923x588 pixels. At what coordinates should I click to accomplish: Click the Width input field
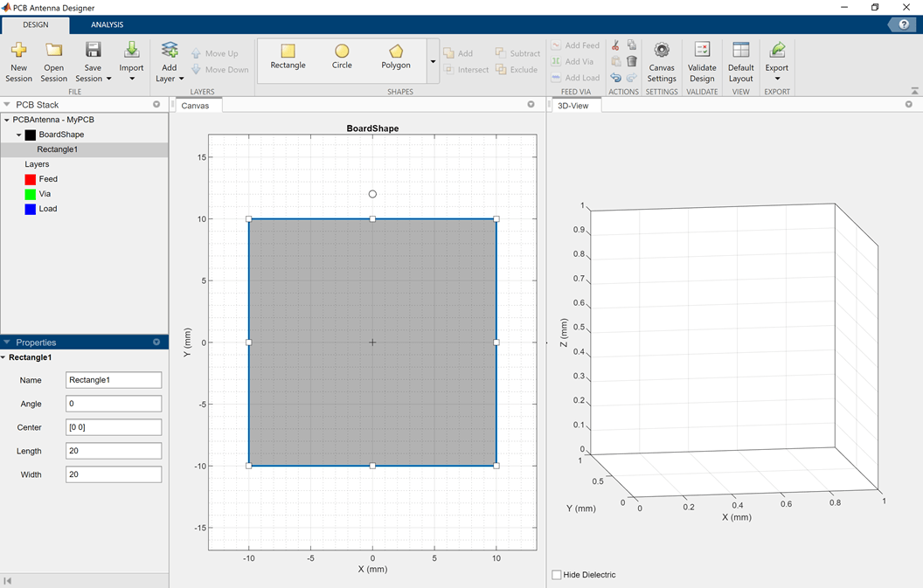click(114, 474)
